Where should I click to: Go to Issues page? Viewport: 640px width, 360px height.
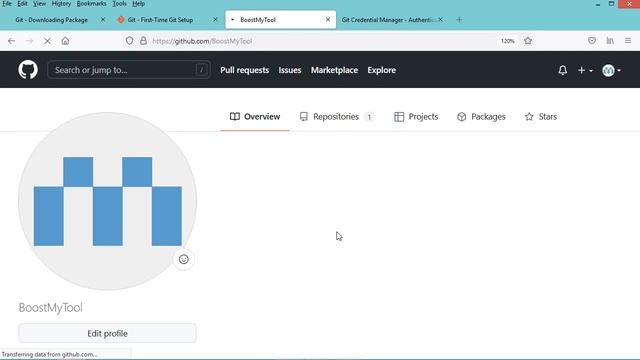[290, 70]
